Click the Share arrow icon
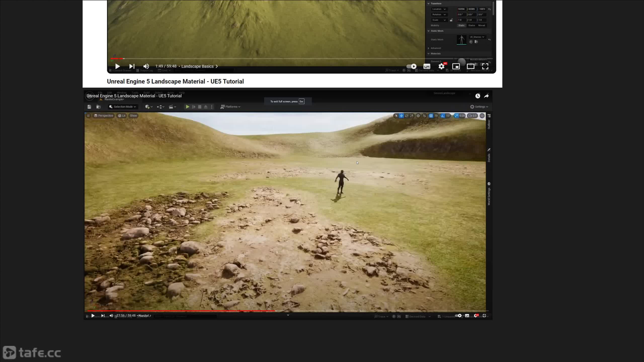 pos(486,96)
